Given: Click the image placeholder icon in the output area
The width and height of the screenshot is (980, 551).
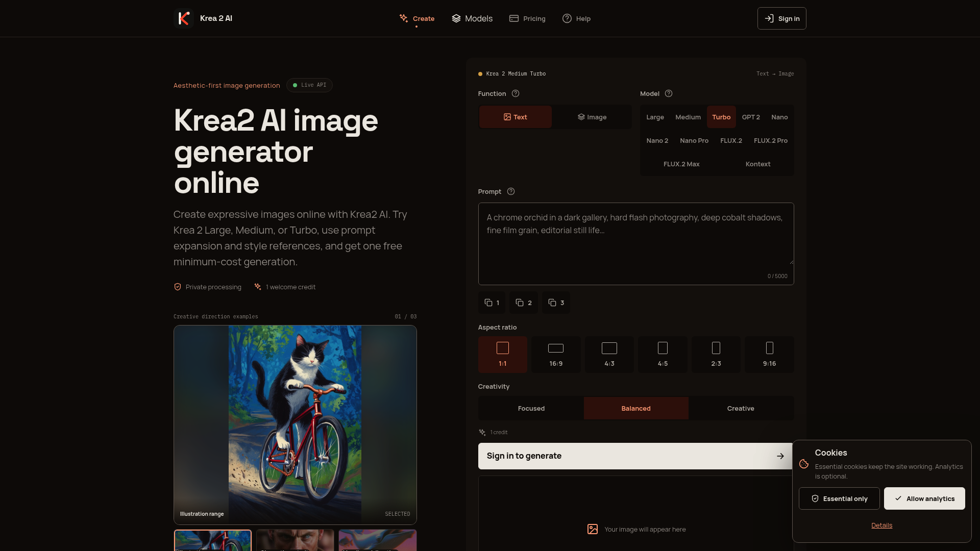Looking at the screenshot, I should [x=593, y=529].
